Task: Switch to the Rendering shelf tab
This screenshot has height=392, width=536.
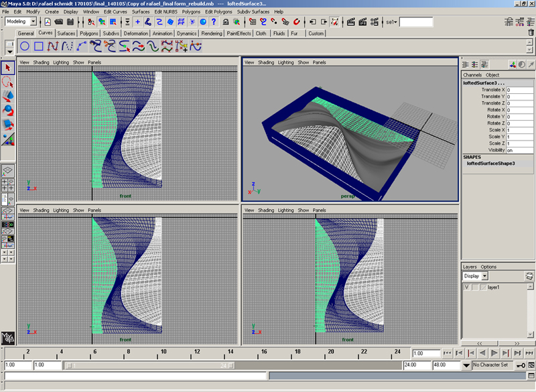Action: point(212,33)
